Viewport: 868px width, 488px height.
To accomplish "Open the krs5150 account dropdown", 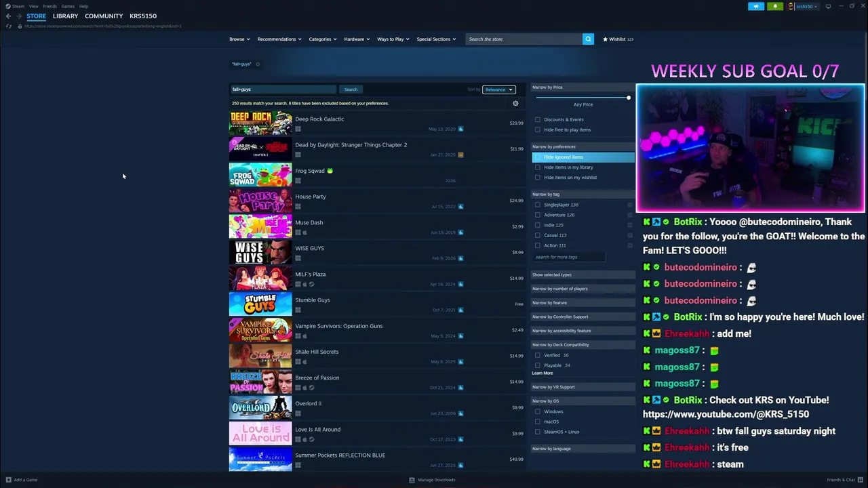I will coord(807,6).
